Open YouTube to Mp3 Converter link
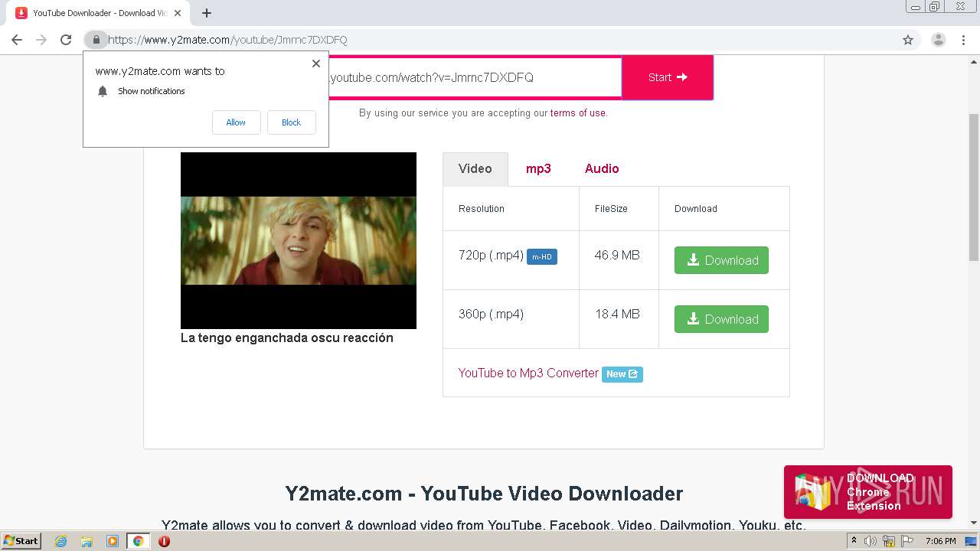This screenshot has width=980, height=551. point(528,373)
